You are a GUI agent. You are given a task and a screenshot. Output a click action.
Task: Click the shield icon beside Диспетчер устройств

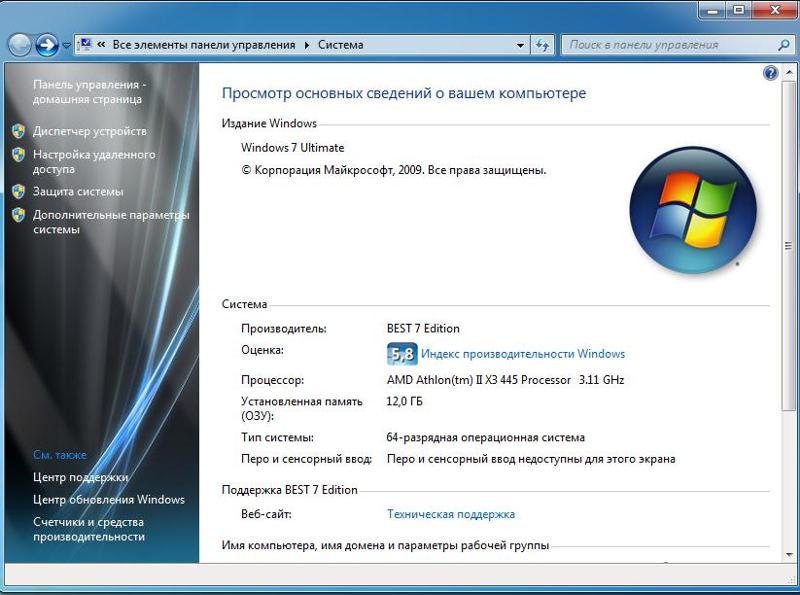coord(19,131)
